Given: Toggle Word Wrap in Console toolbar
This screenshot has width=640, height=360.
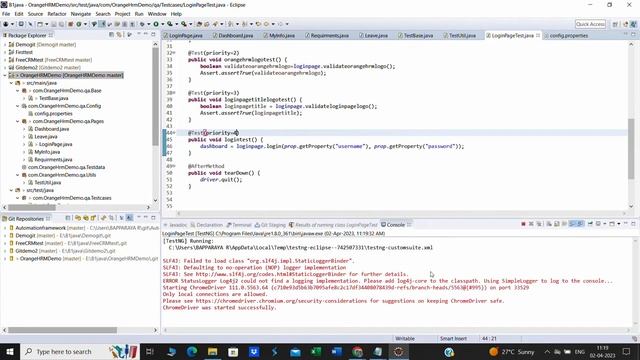Looking at the screenshot, I should point(564,224).
